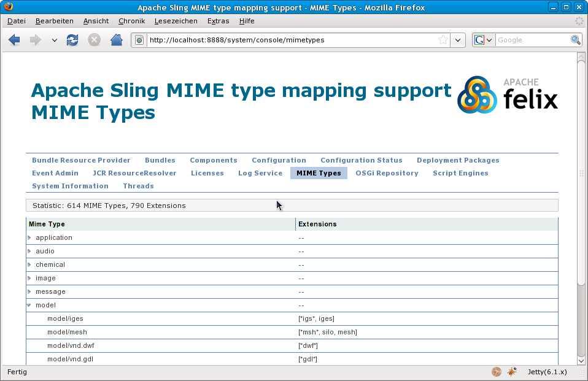This screenshot has width=588, height=381.
Task: Select the active MIME Types tab
Action: point(319,173)
